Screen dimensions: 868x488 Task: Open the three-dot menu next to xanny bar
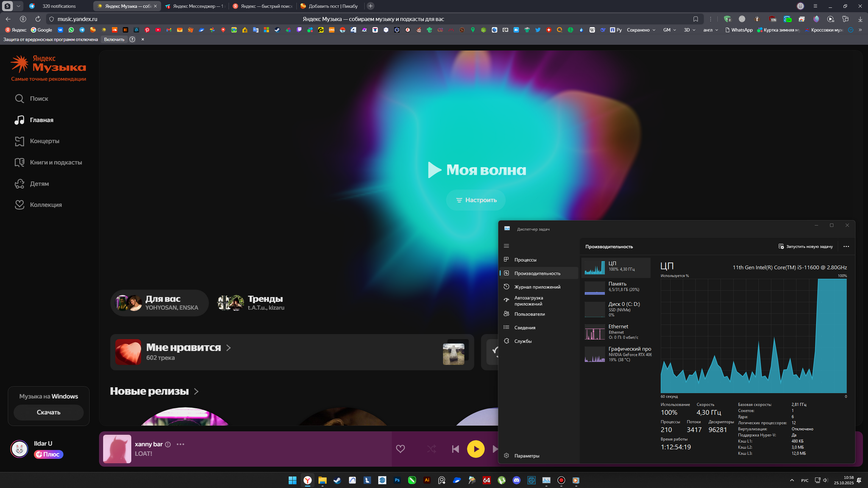tap(181, 444)
